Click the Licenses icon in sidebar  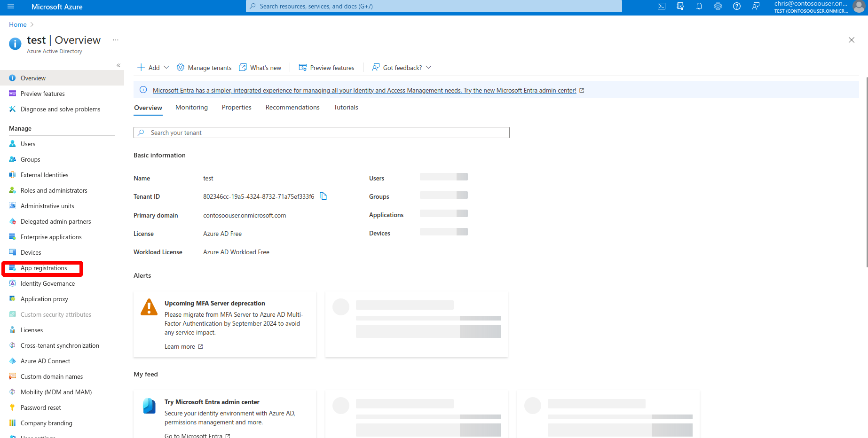click(13, 330)
